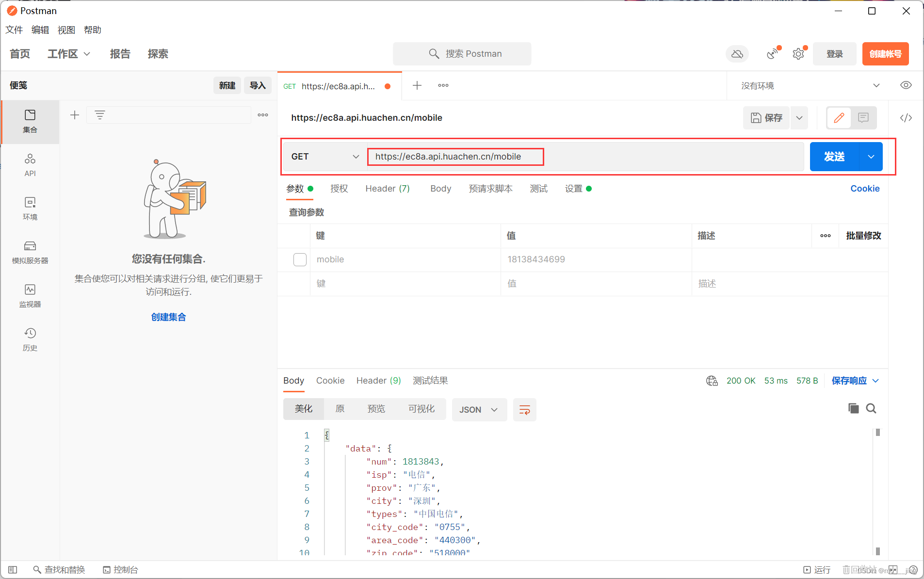The image size is (924, 579).
Task: Open the History sidebar section
Action: coord(30,340)
